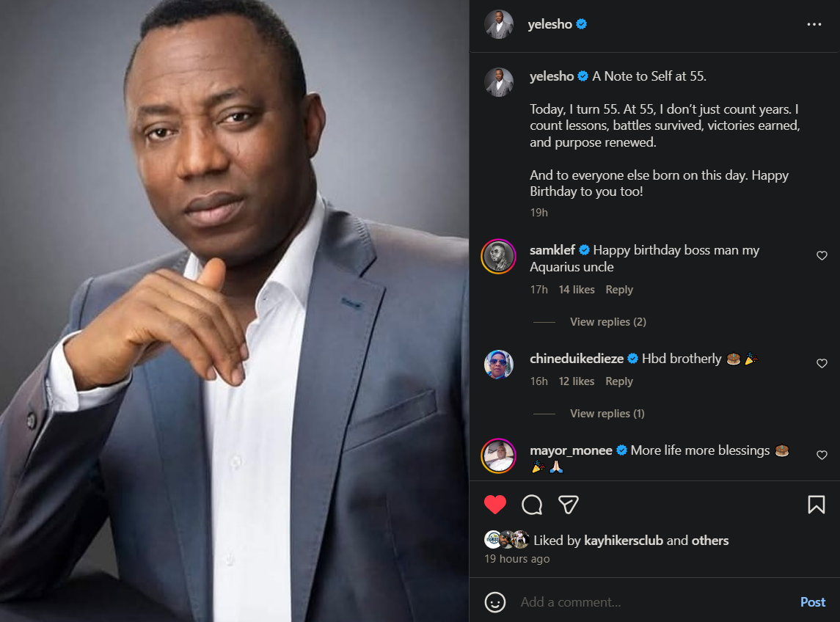
Task: Like chineduikedieze's comment heart
Action: [822, 364]
